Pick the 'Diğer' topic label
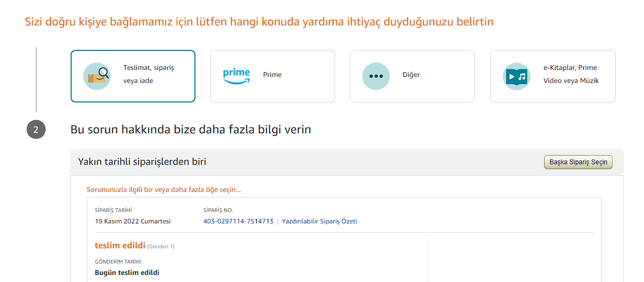 [x=411, y=75]
